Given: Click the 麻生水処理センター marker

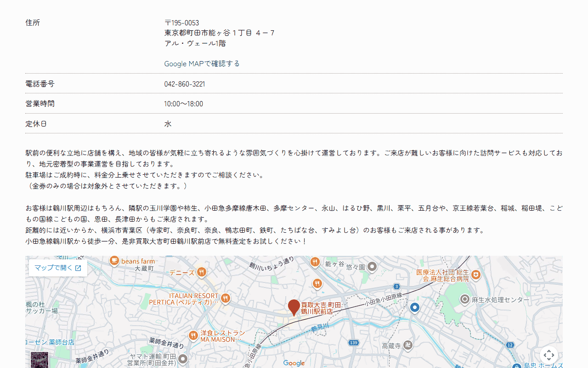Looking at the screenshot, I should pos(465,300).
